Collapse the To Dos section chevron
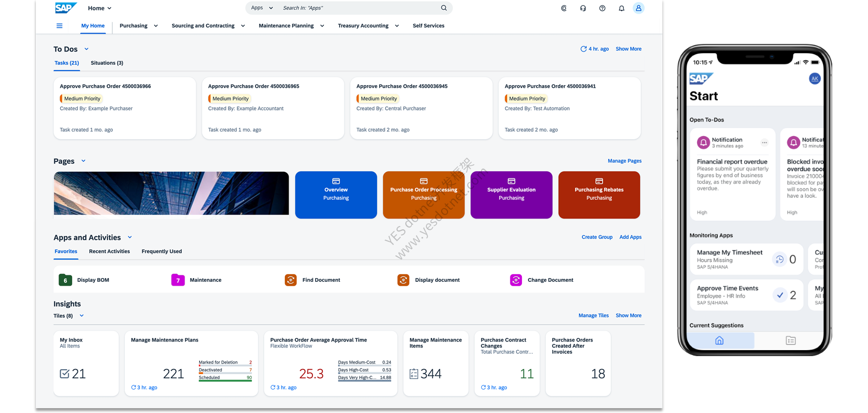Screen dimensions: 868x413 coord(86,49)
